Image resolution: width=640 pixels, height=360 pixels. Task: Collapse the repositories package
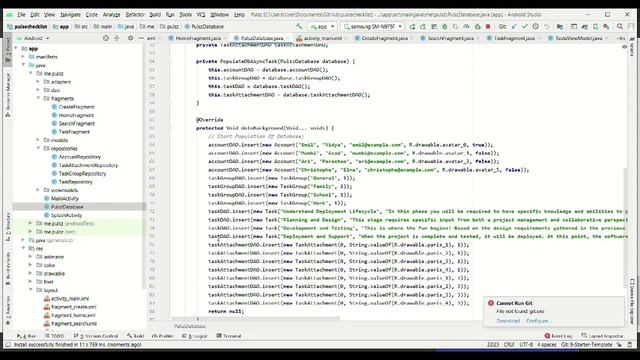point(38,149)
